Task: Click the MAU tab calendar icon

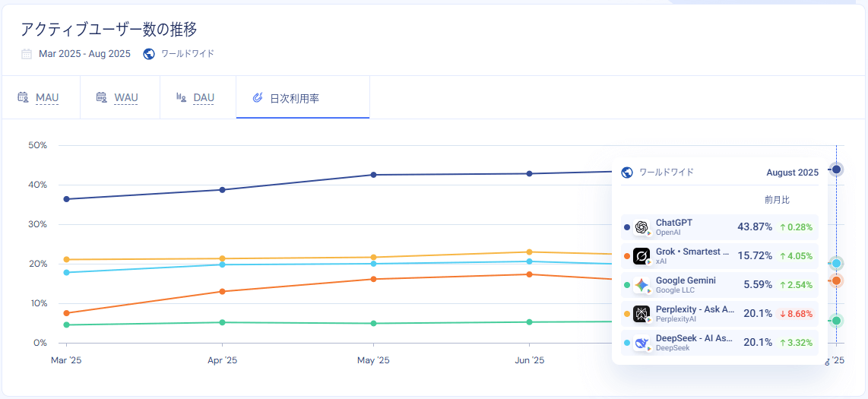Action: point(23,98)
